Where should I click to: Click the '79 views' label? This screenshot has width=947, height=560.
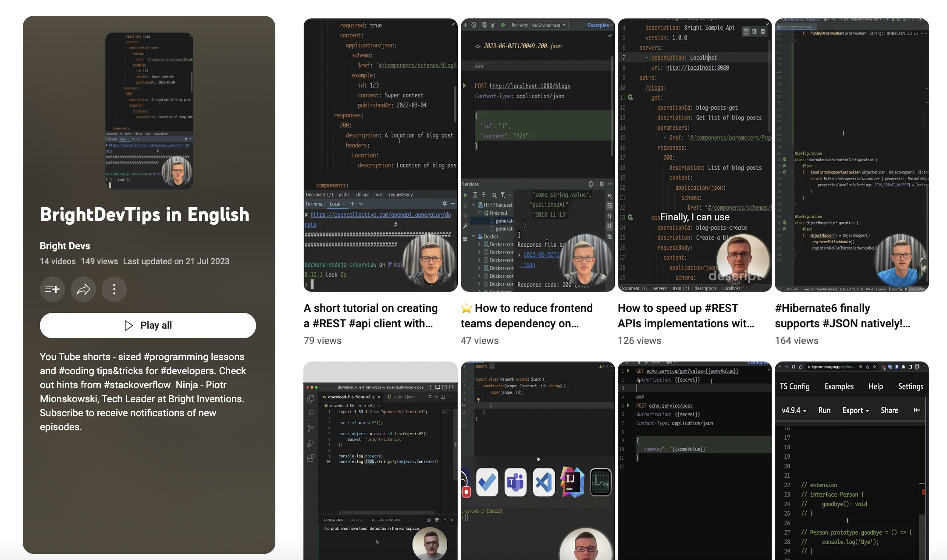[x=323, y=340]
